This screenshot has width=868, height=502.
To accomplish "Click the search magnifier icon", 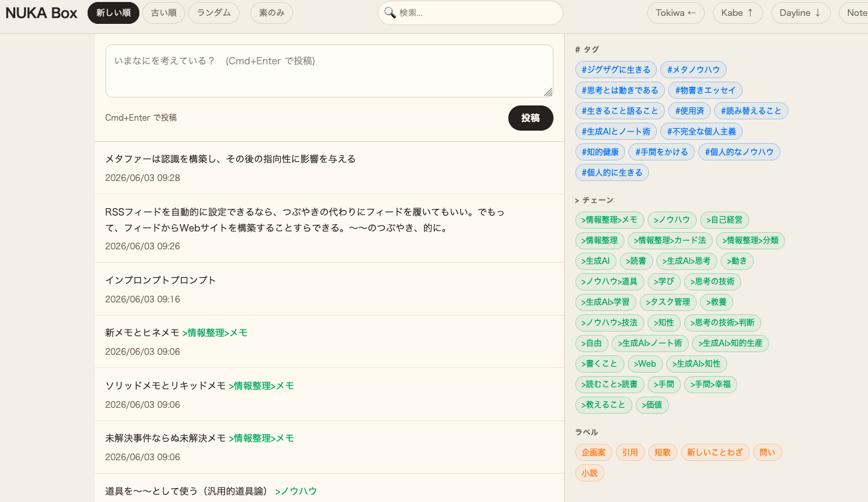I will coord(390,13).
